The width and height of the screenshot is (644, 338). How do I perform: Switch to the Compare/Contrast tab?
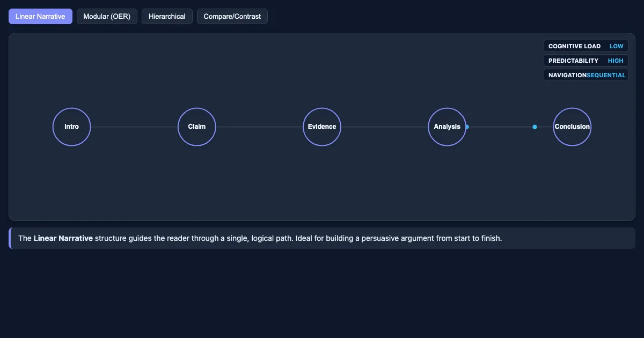(x=232, y=17)
